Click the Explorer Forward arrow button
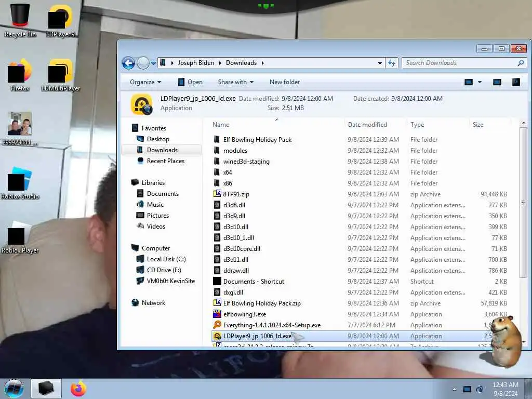Screen dimensions: 532x399 [143, 63]
